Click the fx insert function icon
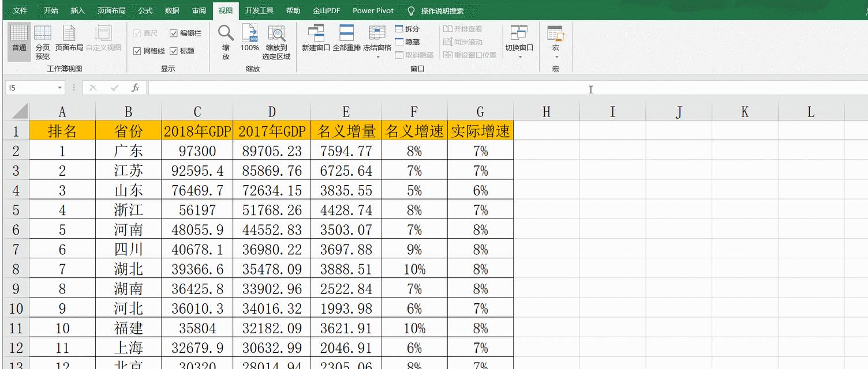The height and width of the screenshot is (369, 868). tap(135, 88)
